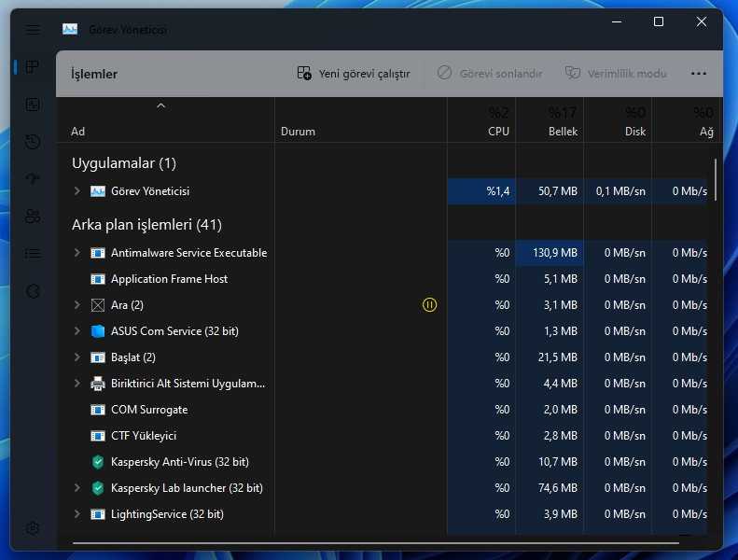Click the Görev Yöneticisi title bar icon

[70, 29]
